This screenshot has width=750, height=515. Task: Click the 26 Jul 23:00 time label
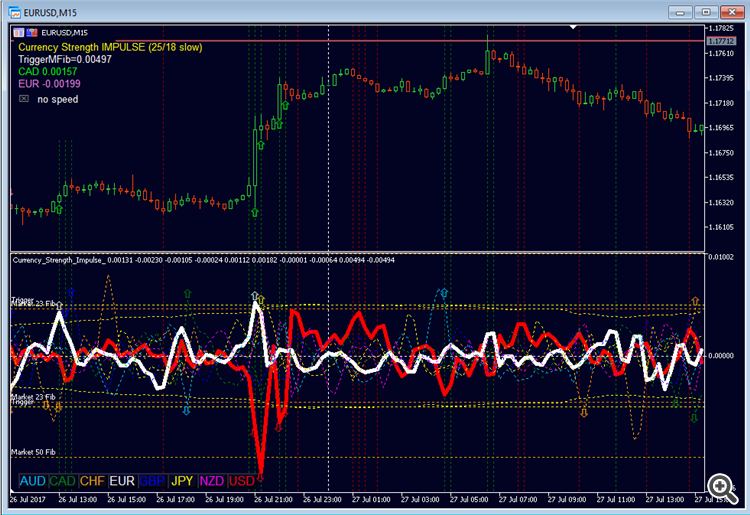[x=322, y=499]
